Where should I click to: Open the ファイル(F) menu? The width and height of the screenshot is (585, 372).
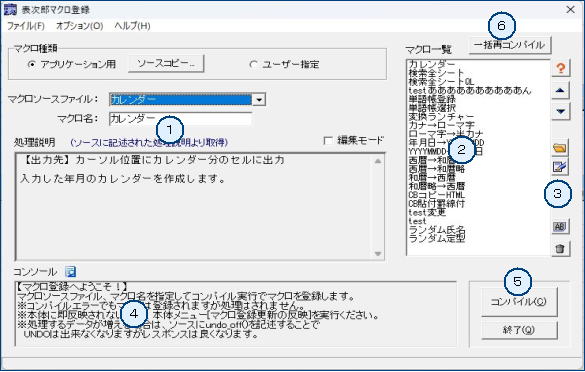click(26, 26)
